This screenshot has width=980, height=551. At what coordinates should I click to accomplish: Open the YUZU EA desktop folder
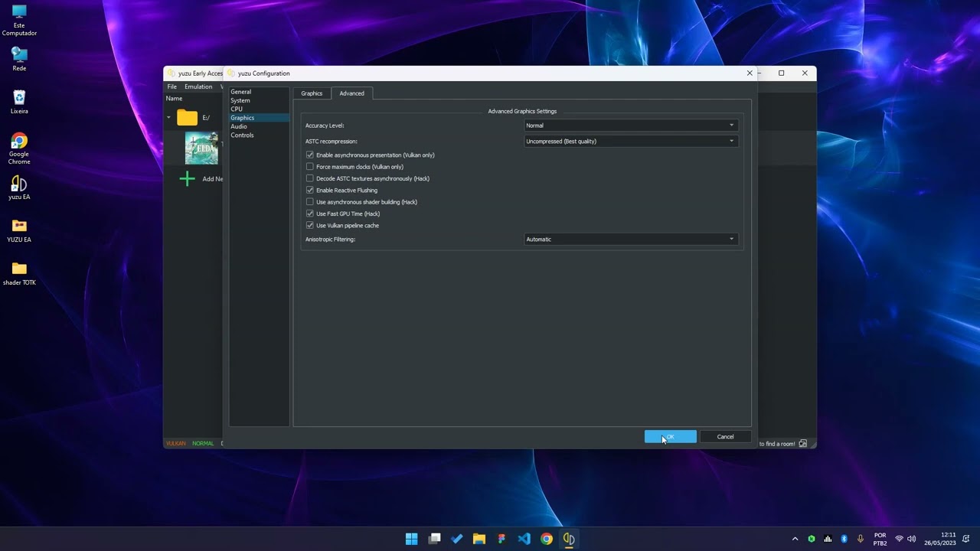[x=19, y=230]
